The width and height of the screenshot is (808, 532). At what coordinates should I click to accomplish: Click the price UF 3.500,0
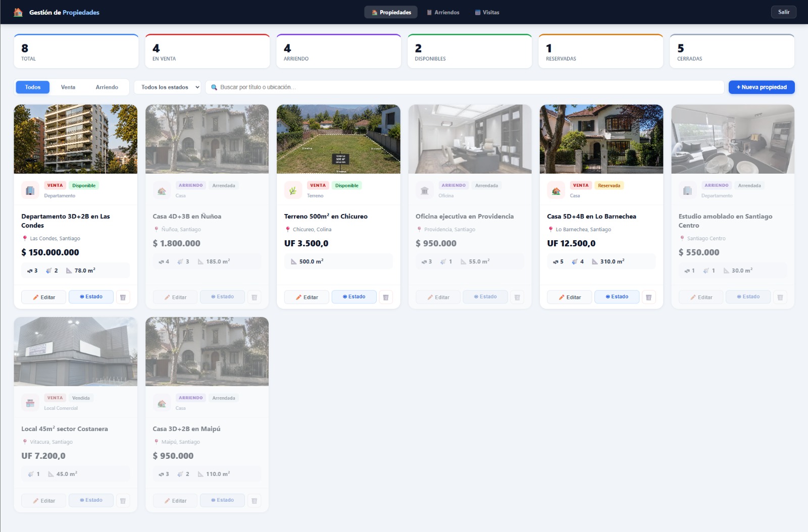tap(306, 243)
